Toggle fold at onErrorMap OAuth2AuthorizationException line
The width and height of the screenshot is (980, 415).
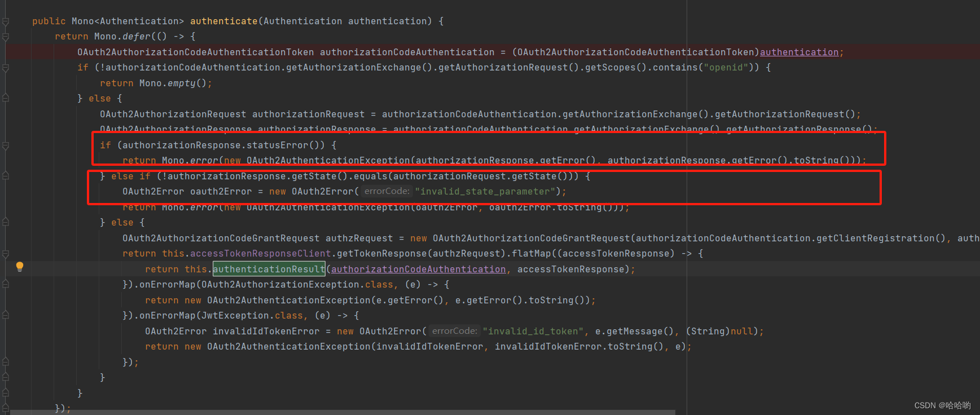6,285
